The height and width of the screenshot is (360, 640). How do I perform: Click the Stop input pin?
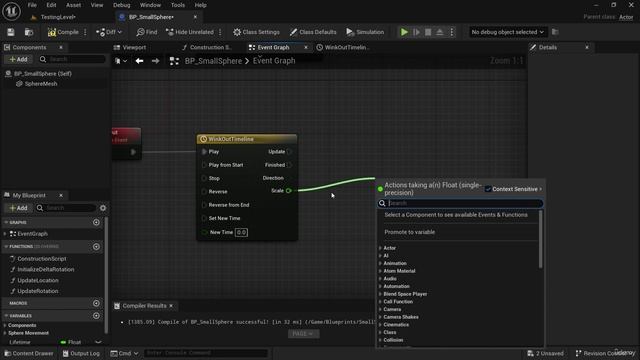204,178
